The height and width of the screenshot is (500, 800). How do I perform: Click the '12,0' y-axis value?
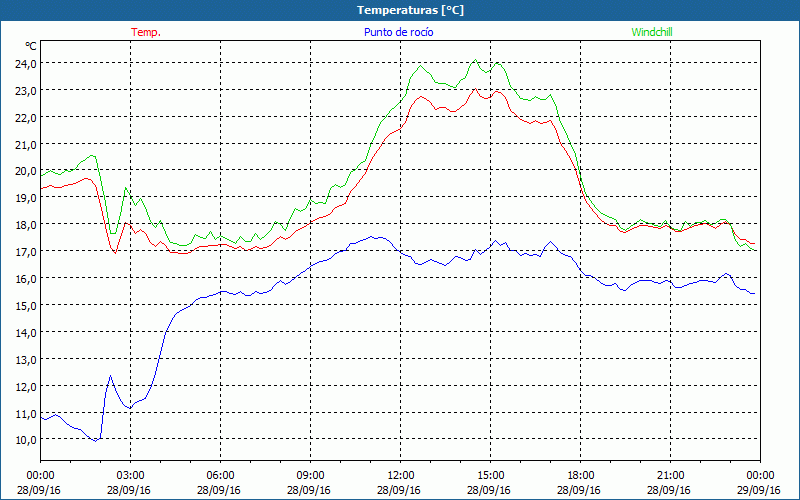(x=26, y=386)
